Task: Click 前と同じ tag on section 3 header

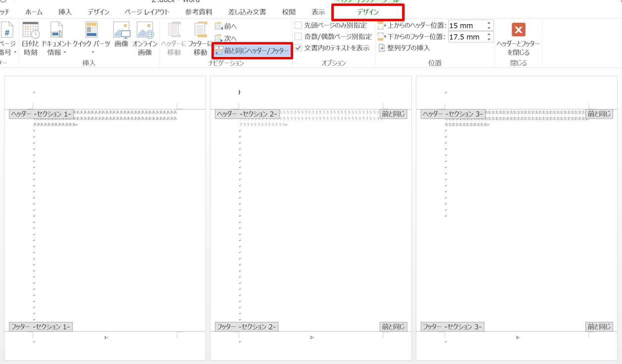Action: [x=600, y=114]
